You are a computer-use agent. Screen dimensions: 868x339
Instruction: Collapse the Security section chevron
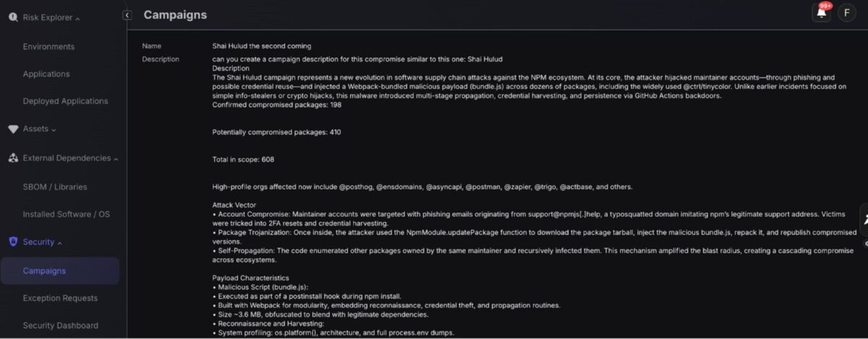pos(59,243)
